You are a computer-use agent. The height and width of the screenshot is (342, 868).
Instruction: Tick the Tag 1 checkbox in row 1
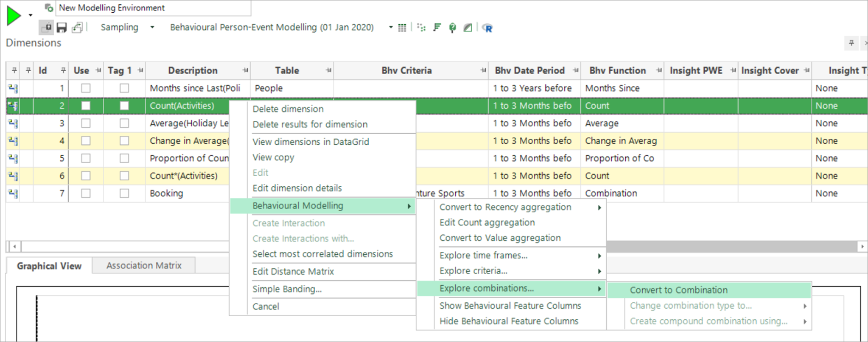tap(124, 88)
